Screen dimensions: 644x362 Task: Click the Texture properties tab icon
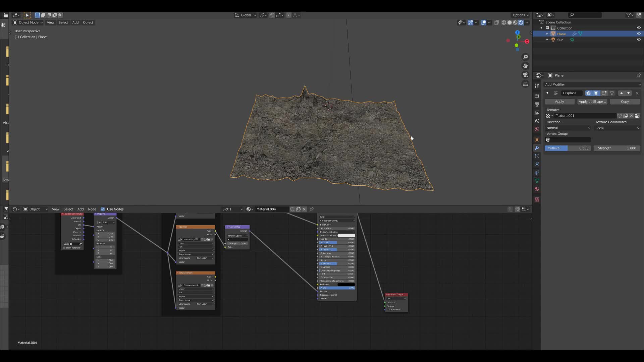click(x=537, y=199)
